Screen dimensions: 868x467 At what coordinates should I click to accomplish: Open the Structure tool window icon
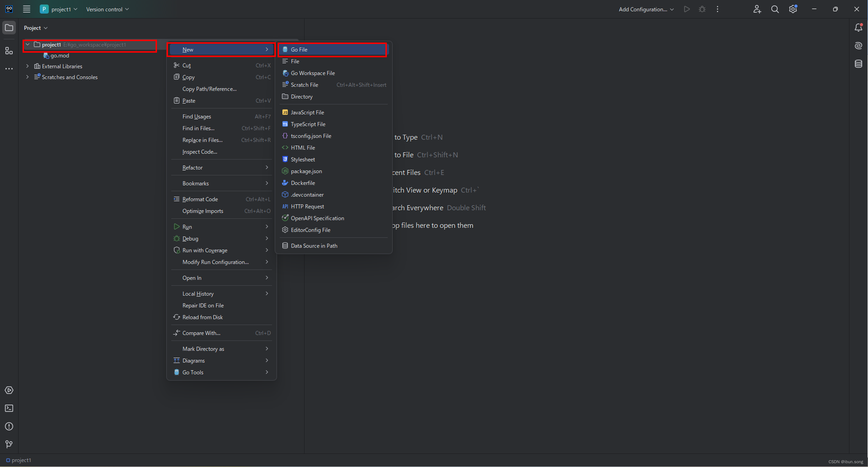tap(9, 51)
